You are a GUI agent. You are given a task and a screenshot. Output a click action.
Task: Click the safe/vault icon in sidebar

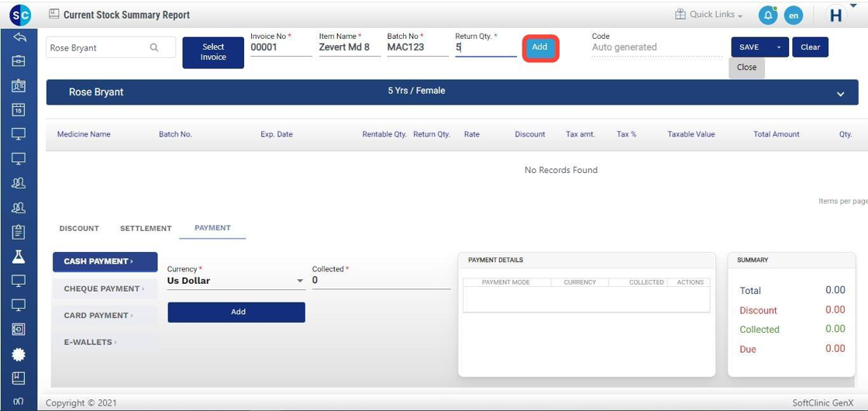pos(19,330)
